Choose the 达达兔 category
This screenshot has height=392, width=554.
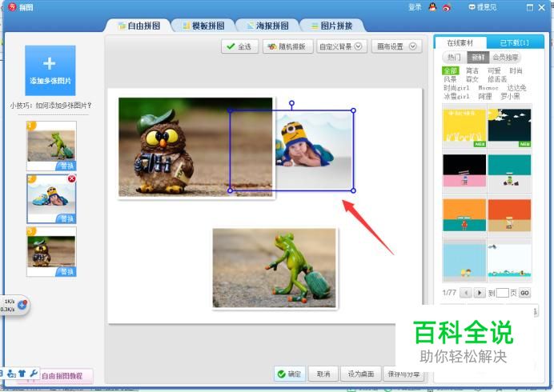coord(516,87)
